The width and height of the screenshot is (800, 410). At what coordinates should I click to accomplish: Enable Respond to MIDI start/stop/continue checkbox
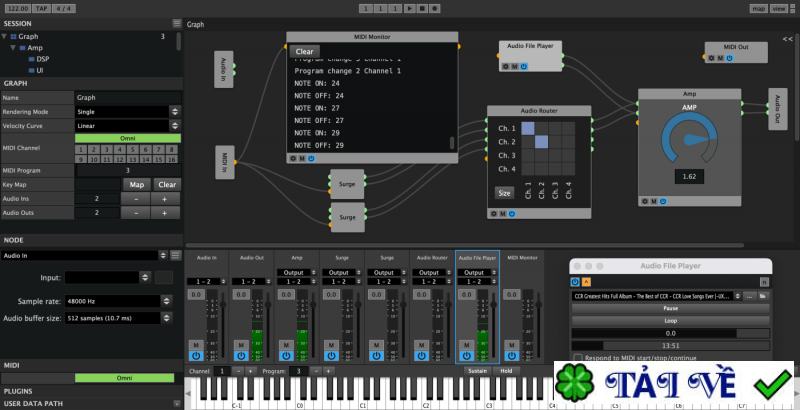578,358
